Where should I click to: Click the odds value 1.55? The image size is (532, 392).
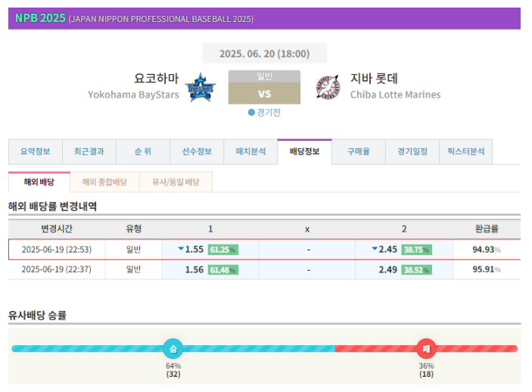click(194, 250)
